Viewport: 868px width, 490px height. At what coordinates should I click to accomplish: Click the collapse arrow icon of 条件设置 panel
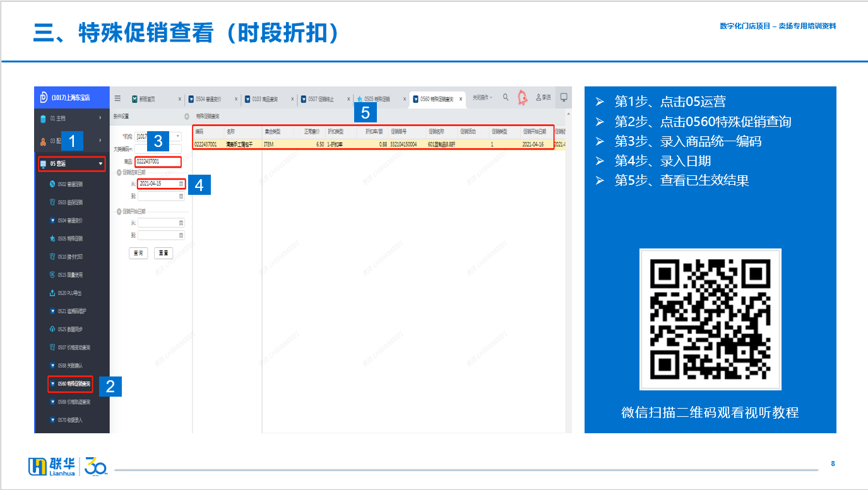(186, 117)
